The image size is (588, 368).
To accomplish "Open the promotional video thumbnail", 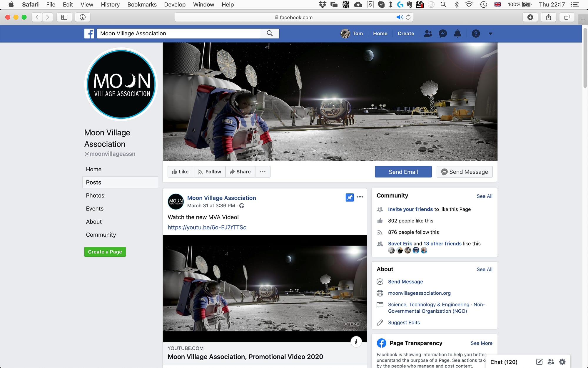I will click(x=265, y=289).
